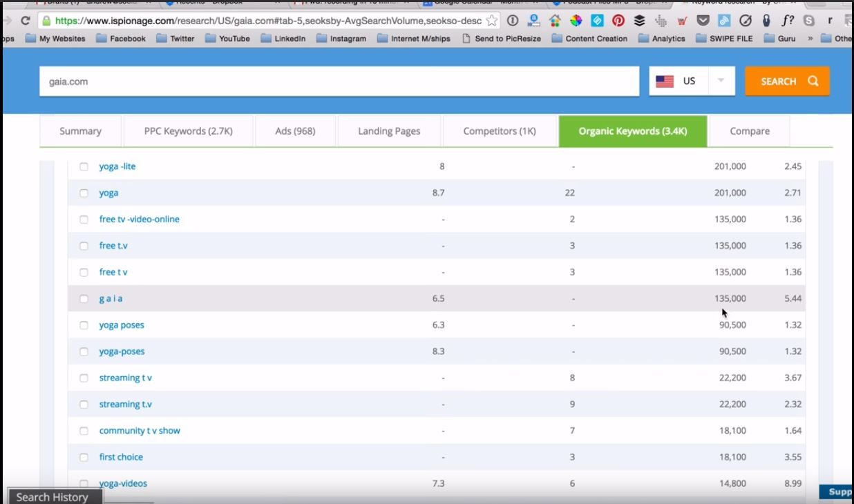854x504 pixels.
Task: Click the gaia.com search input field
Action: [339, 81]
